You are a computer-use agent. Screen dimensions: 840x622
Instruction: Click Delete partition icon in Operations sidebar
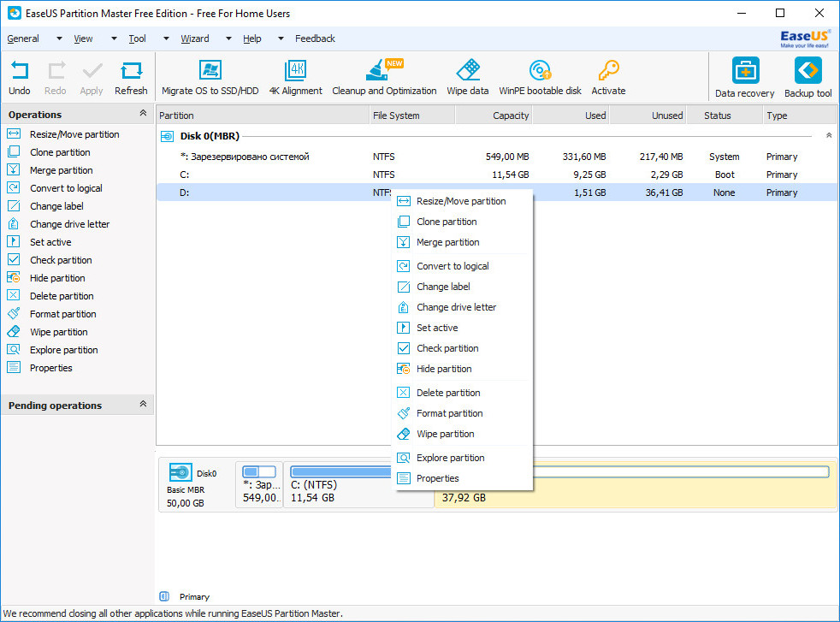(x=14, y=296)
